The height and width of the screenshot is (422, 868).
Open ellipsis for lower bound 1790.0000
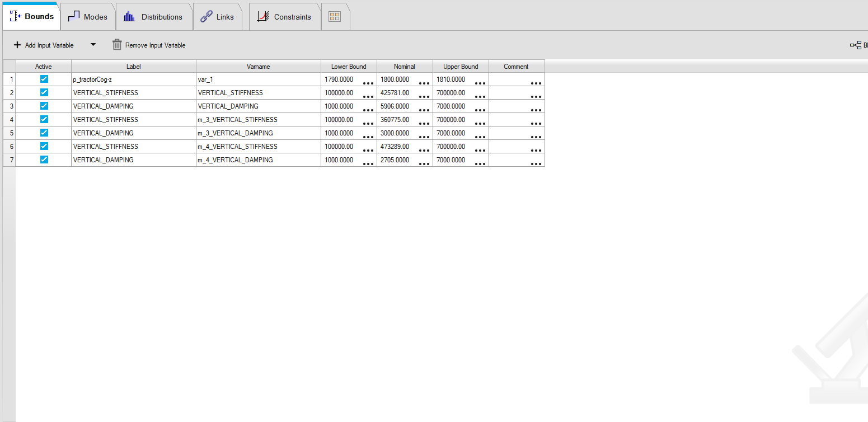click(368, 82)
